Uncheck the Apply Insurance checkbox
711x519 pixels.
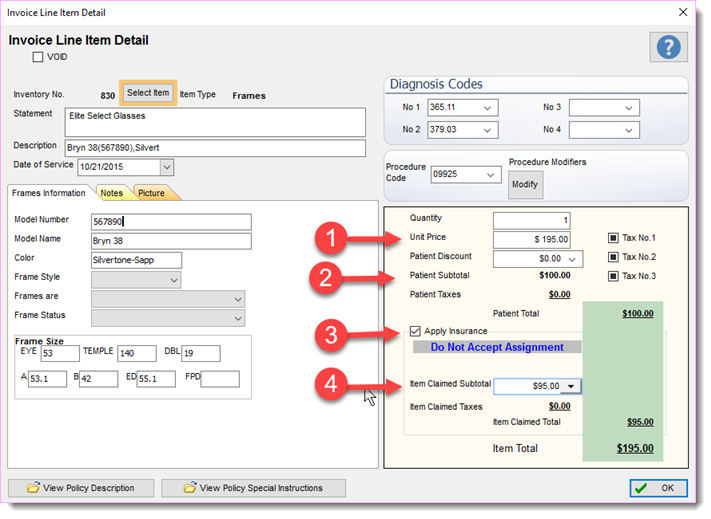click(x=415, y=331)
